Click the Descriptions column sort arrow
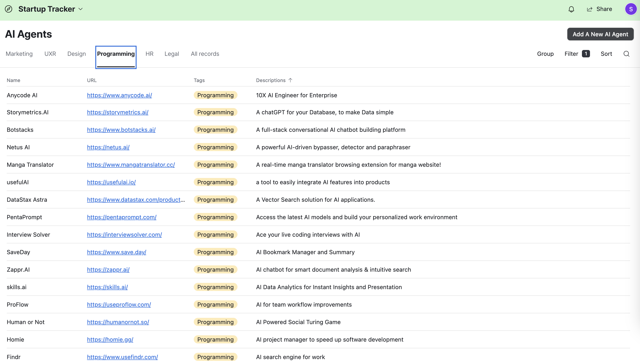 (x=290, y=80)
